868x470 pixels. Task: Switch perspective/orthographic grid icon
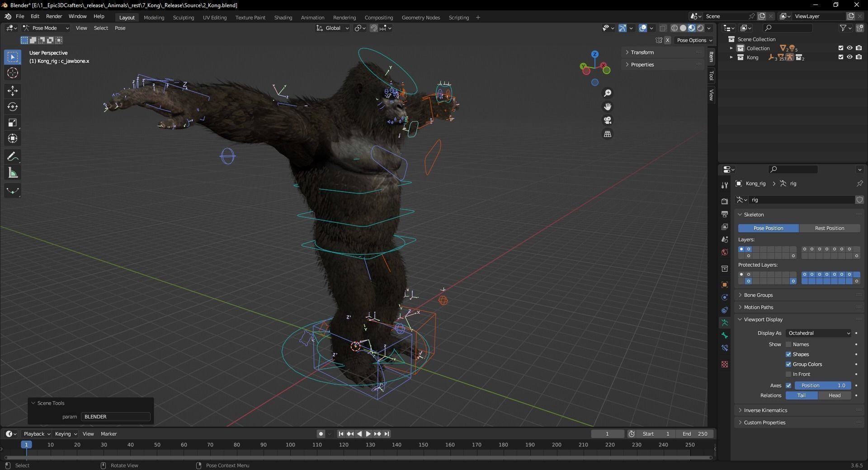click(608, 134)
